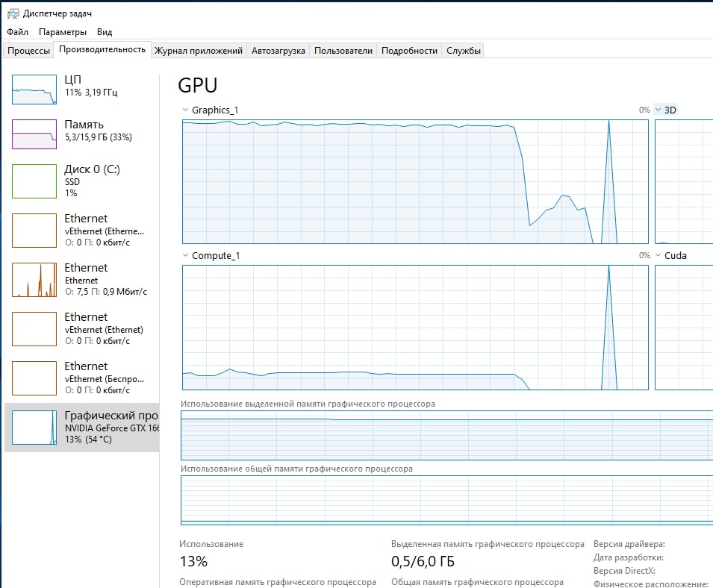Select the NVIDIA GeForce GTX graphics processor thumbnail

click(34, 427)
